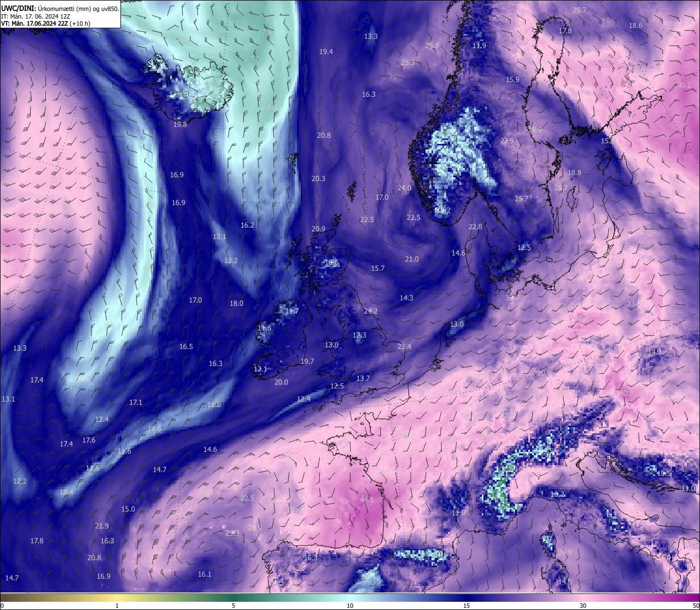Click the 12.3 value over eastern England
The image size is (700, 610).
(359, 335)
